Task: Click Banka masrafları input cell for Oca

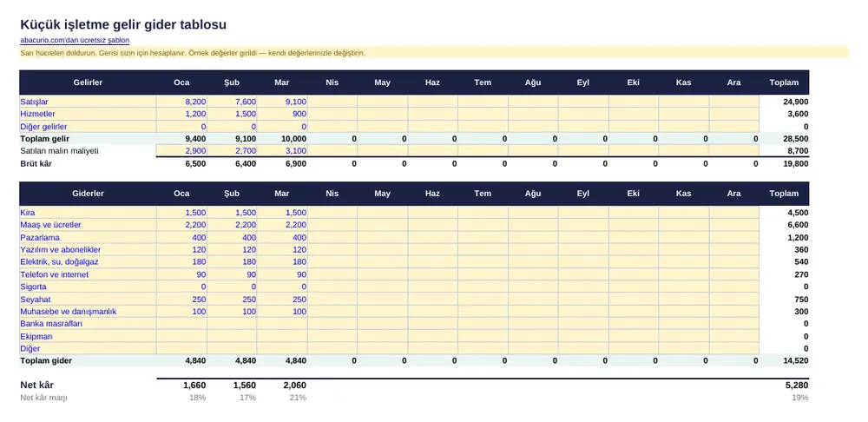Action: pos(181,323)
